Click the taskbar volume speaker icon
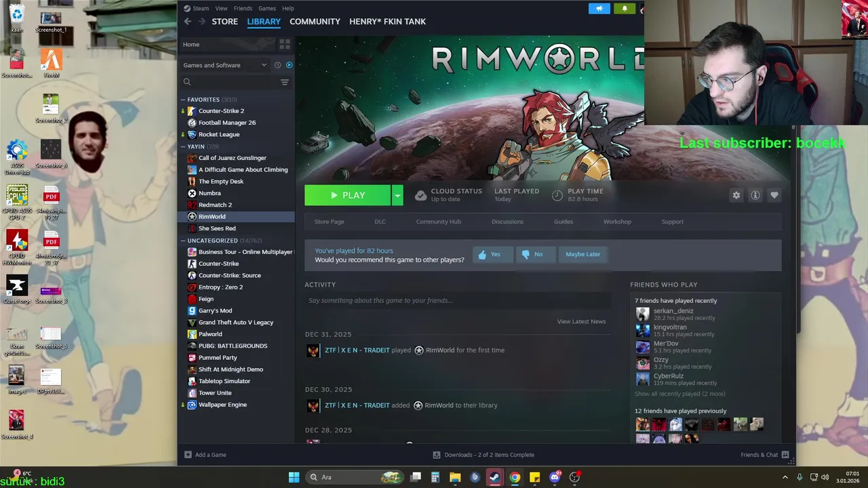Image resolution: width=868 pixels, height=488 pixels. (x=825, y=477)
